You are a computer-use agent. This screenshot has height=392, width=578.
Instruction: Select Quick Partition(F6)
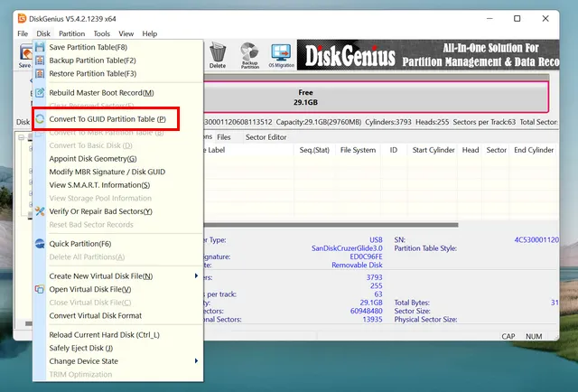click(118, 243)
